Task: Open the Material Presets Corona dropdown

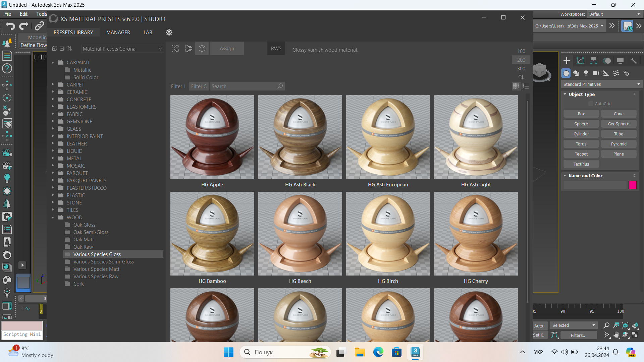Action: (122, 49)
